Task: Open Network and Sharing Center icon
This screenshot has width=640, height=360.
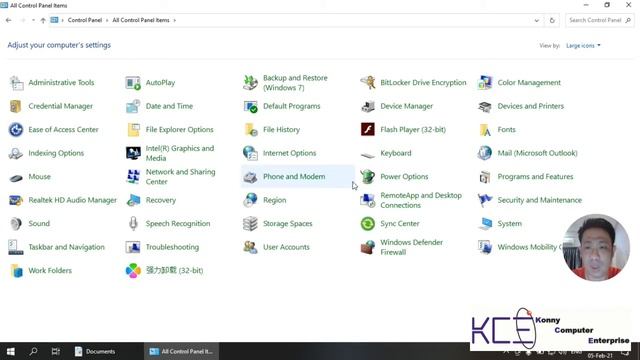Action: tap(133, 177)
